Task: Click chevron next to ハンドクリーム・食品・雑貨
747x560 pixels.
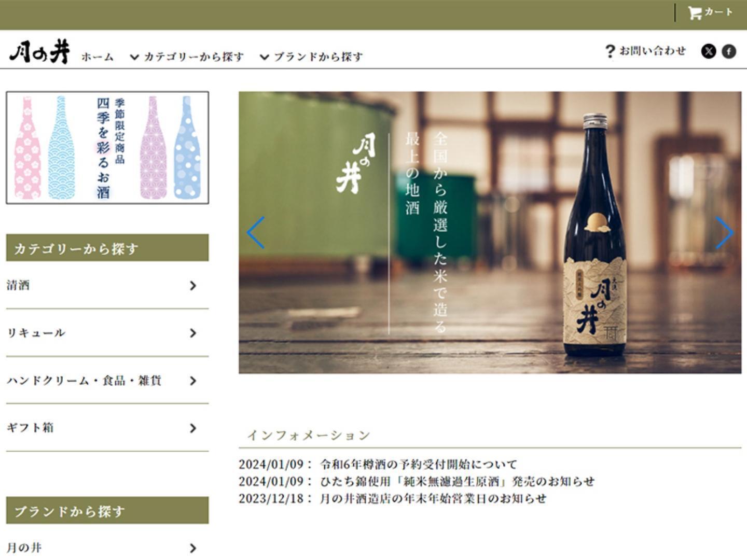Action: pyautogui.click(x=193, y=381)
